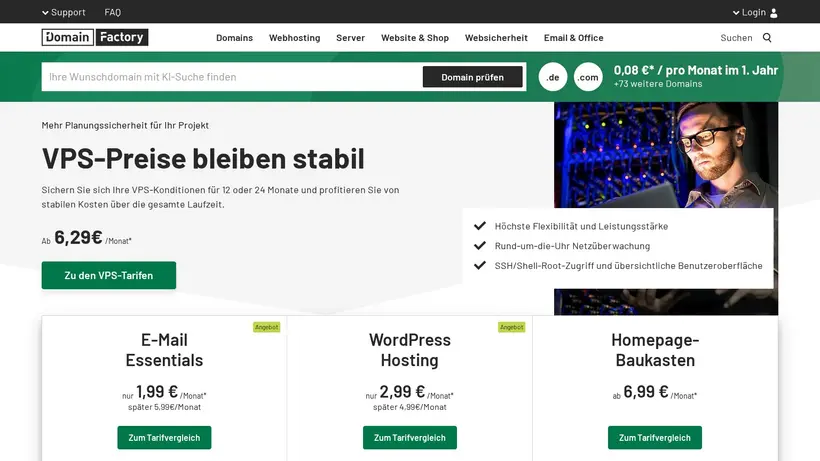This screenshot has width=820, height=461.
Task: Click Zu den VPS-Tarifen button
Action: [109, 275]
